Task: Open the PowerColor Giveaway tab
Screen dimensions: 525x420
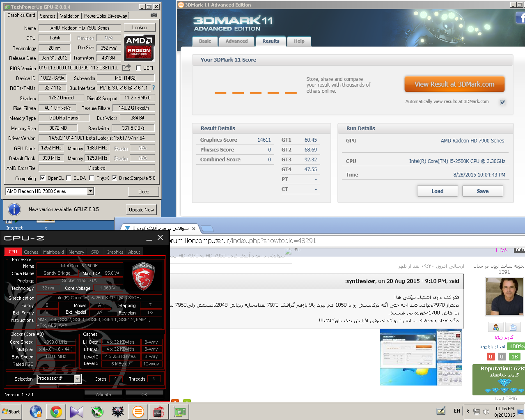Action: pyautogui.click(x=105, y=16)
